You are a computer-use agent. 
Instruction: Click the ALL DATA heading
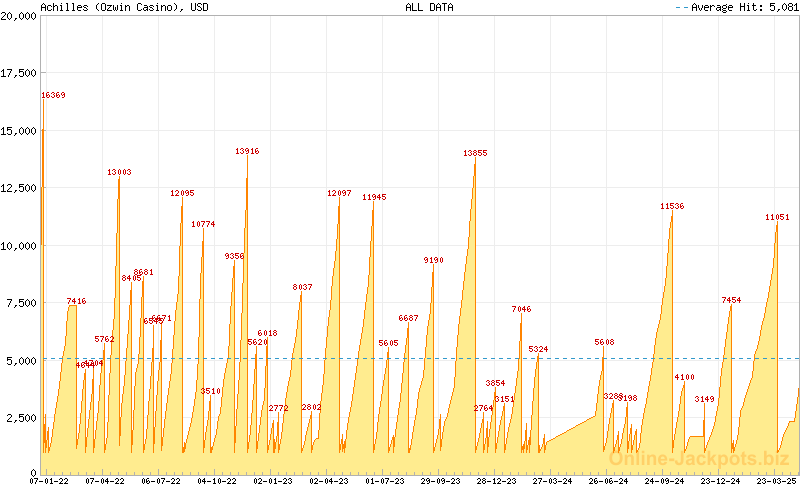click(x=429, y=7)
